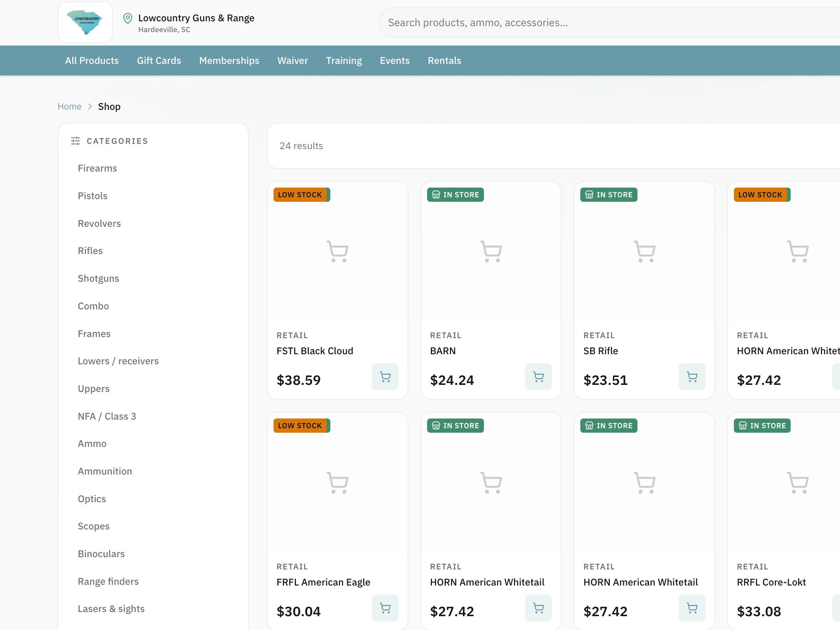Image resolution: width=840 pixels, height=630 pixels.
Task: Click the $30.04 price on FRFL American Eagle
Action: pos(299,612)
